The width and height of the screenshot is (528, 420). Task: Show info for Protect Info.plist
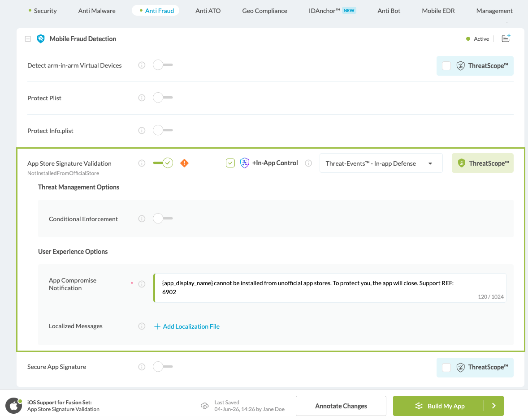click(142, 130)
